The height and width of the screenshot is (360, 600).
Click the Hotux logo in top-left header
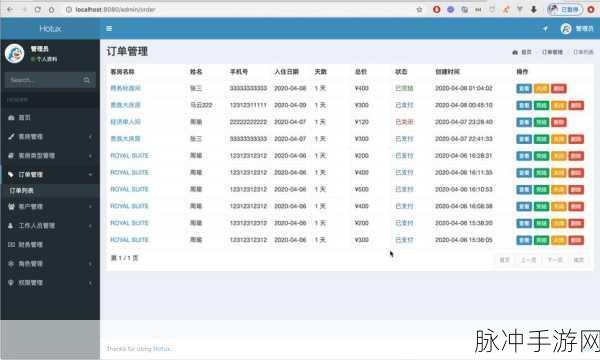pos(50,29)
